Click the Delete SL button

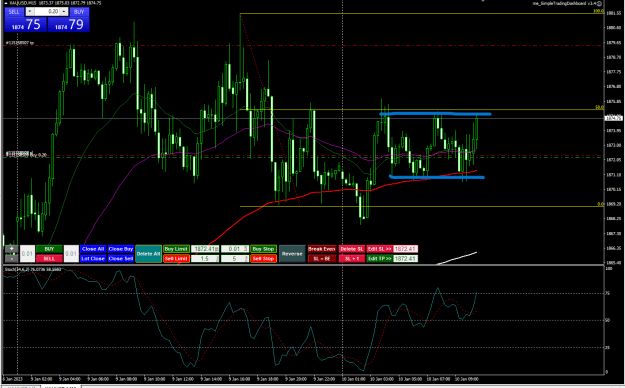(352, 249)
